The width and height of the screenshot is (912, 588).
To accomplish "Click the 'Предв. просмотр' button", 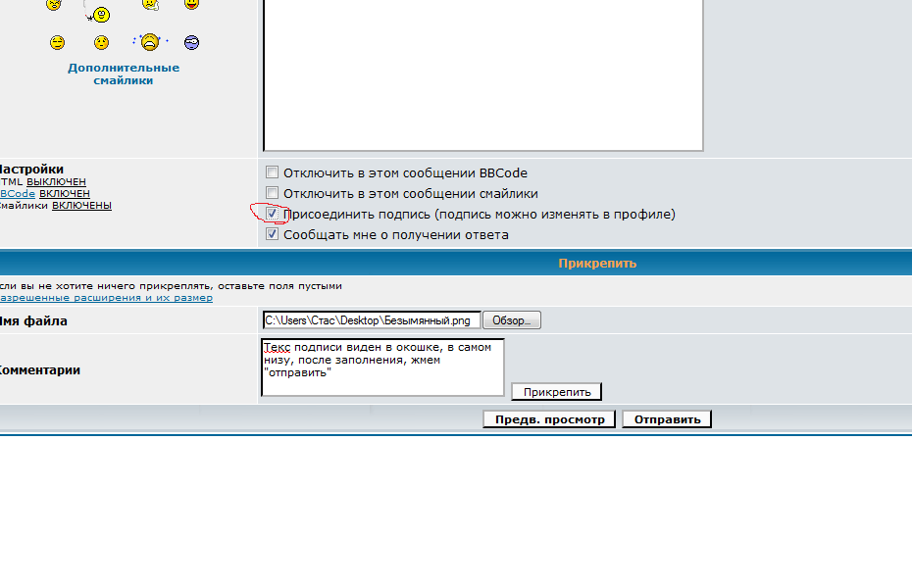I will (549, 419).
